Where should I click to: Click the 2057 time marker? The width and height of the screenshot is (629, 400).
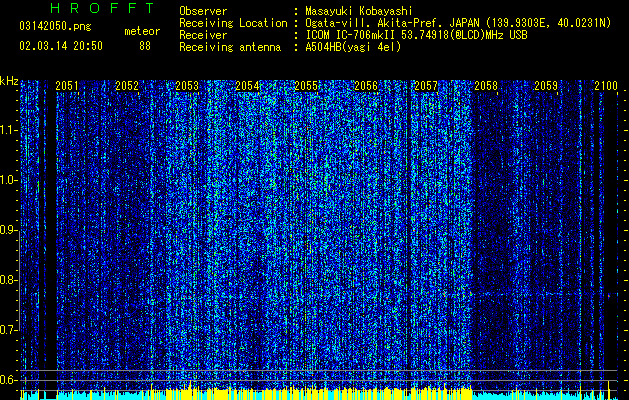point(426,86)
